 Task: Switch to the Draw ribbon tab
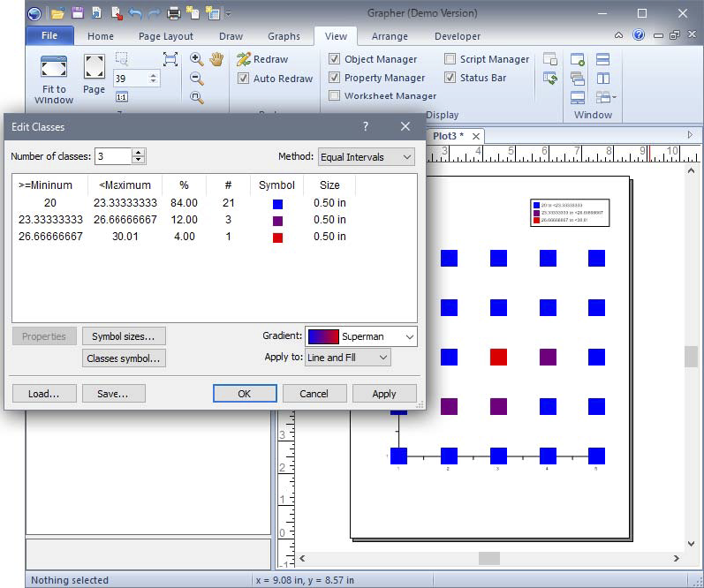[231, 36]
